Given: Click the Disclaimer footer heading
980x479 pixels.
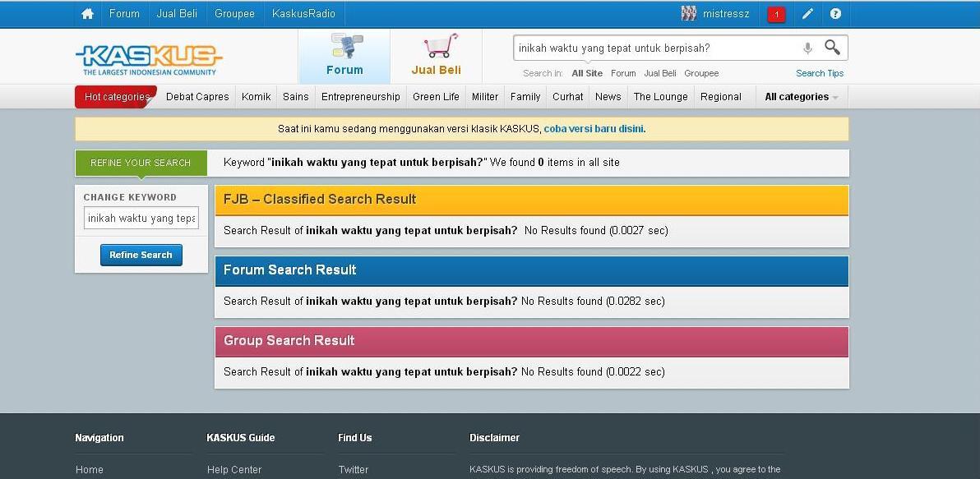Looking at the screenshot, I should [494, 438].
